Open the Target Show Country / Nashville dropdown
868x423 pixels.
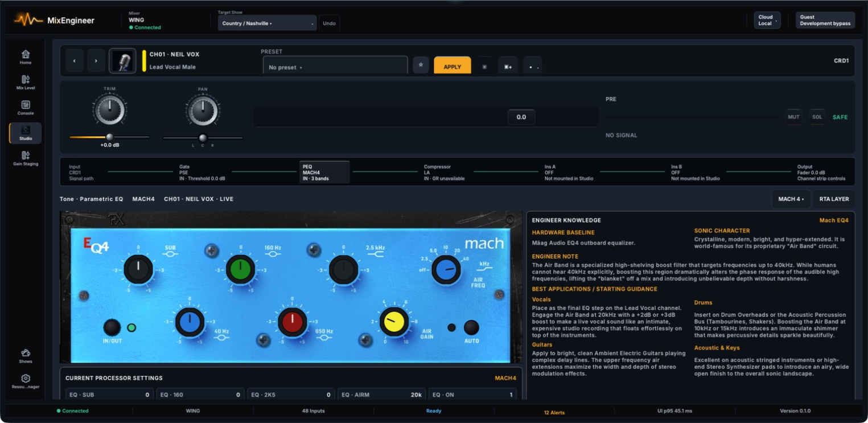click(x=267, y=23)
